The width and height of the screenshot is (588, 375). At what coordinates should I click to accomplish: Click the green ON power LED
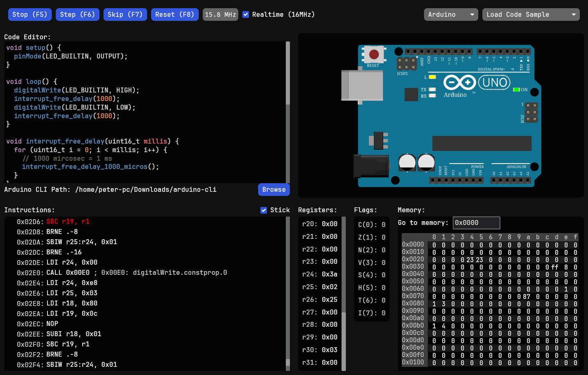click(x=516, y=90)
